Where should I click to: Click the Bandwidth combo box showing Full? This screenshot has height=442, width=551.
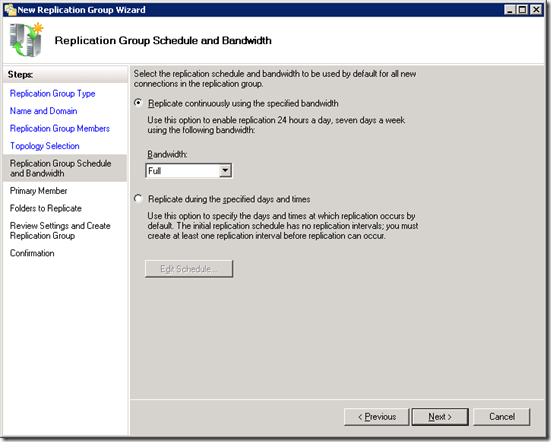[189, 171]
